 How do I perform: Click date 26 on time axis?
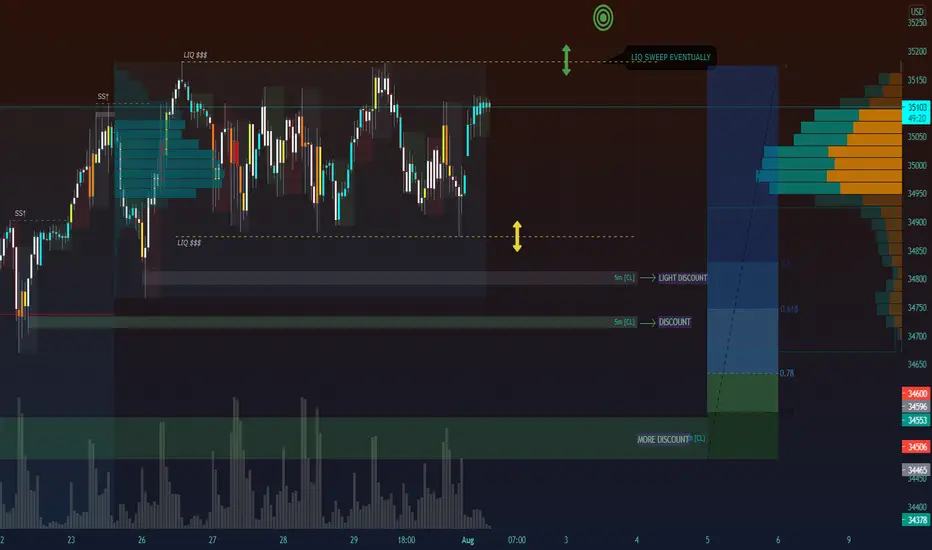[141, 540]
